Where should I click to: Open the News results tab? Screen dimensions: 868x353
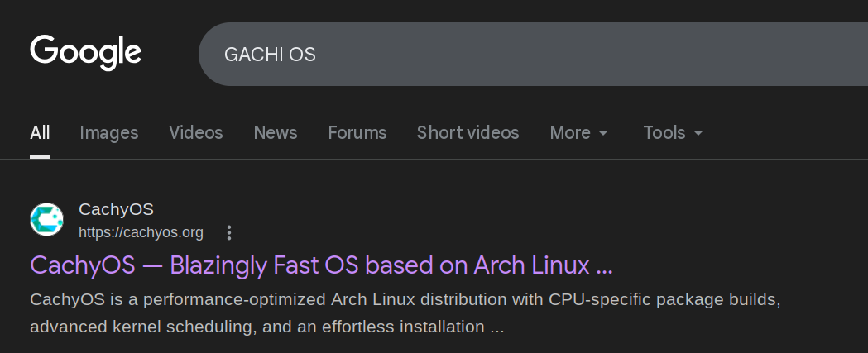click(276, 133)
